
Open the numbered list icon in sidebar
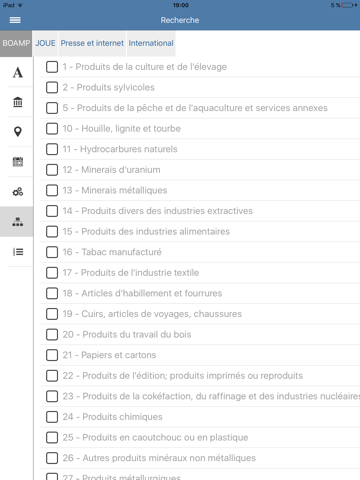click(x=18, y=252)
